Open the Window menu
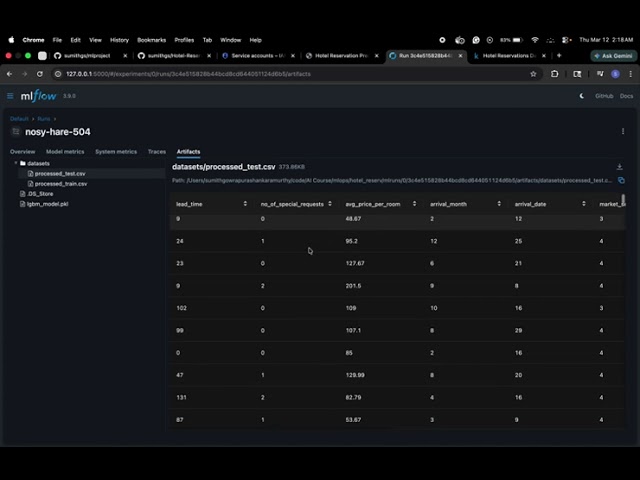The width and height of the screenshot is (640, 480). click(231, 40)
